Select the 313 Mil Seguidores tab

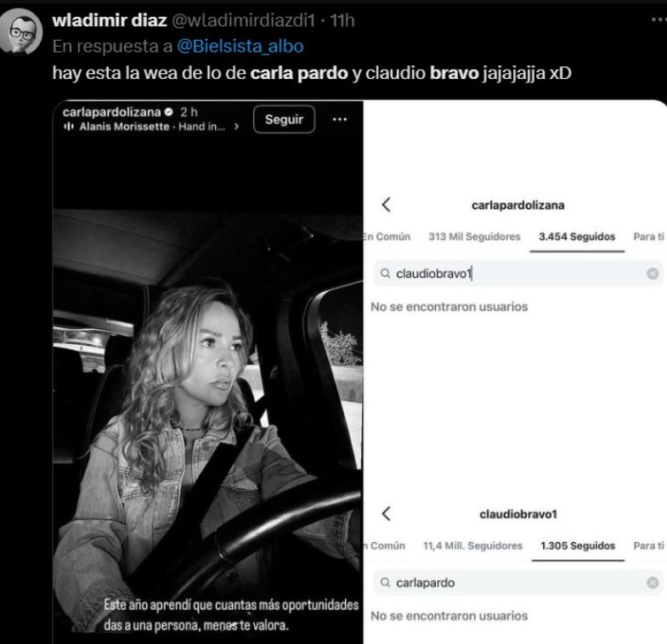pyautogui.click(x=474, y=236)
